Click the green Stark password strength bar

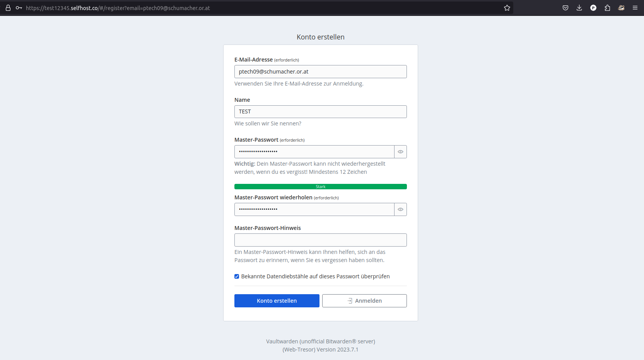(320, 187)
